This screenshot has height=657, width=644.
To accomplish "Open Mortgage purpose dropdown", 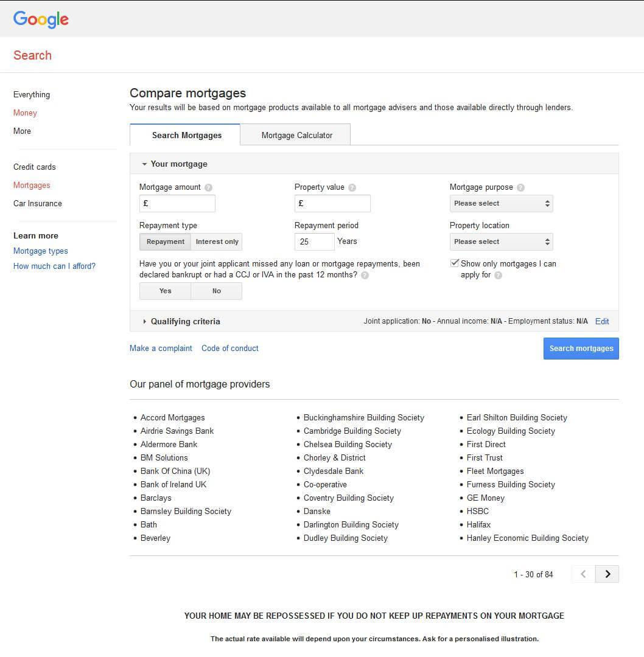I will pos(501,204).
